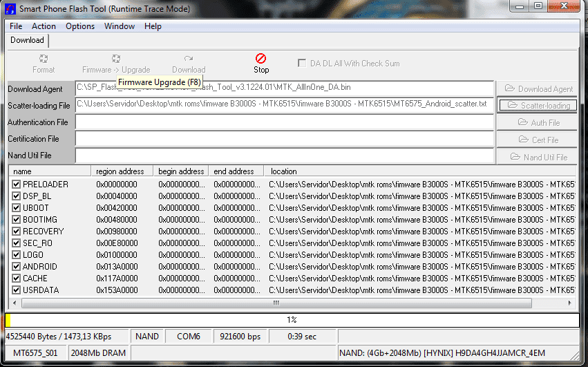Click the COM6 port status cell
The width and height of the screenshot is (588, 367).
(x=189, y=337)
